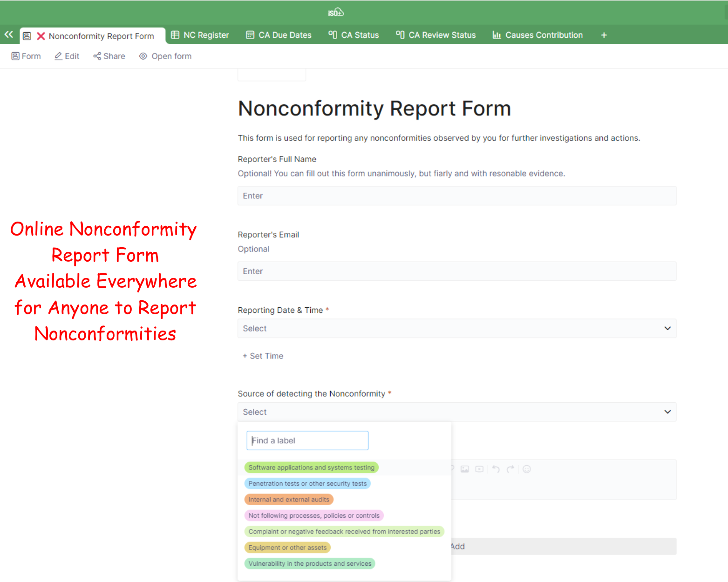The image size is (728, 582).
Task: Select 'Internal and external audits' label option
Action: [288, 500]
